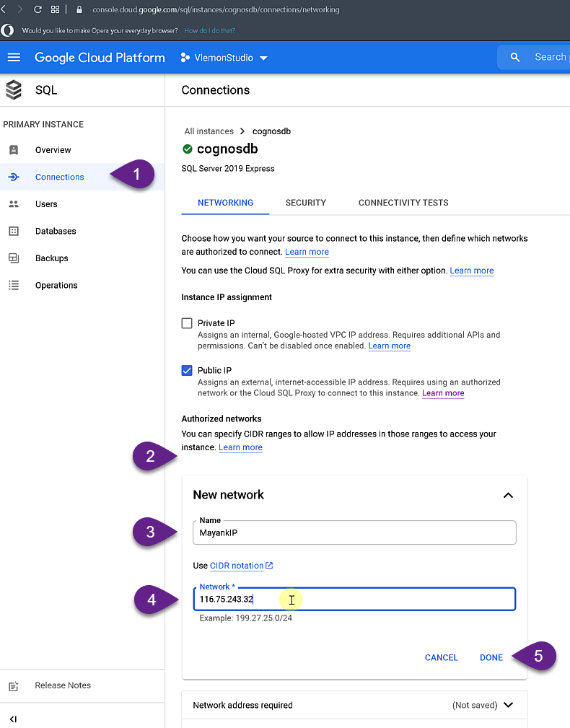
Task: Collapse the left sidebar panel
Action: (x=13, y=719)
